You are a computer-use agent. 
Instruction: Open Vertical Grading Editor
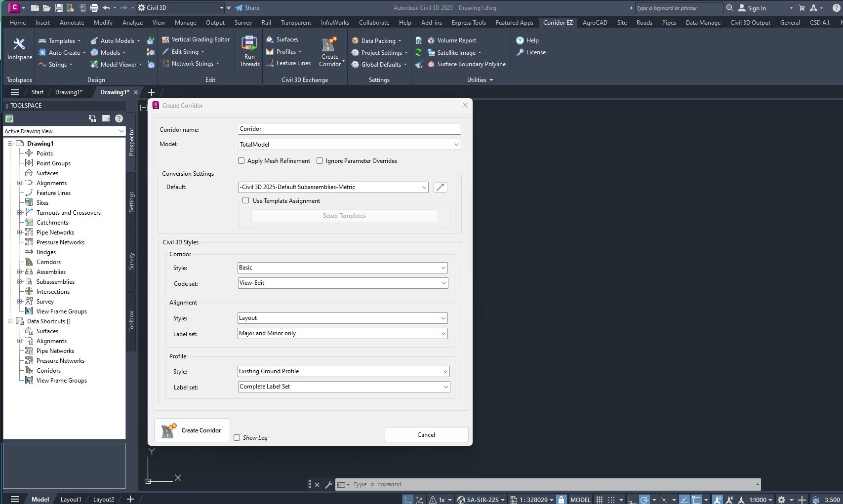196,39
